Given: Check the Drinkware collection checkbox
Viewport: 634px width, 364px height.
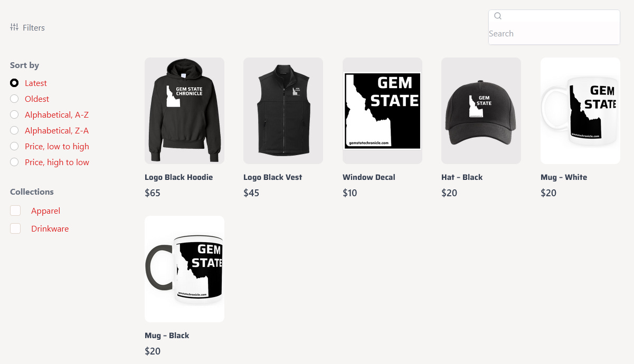Looking at the screenshot, I should 15,228.
